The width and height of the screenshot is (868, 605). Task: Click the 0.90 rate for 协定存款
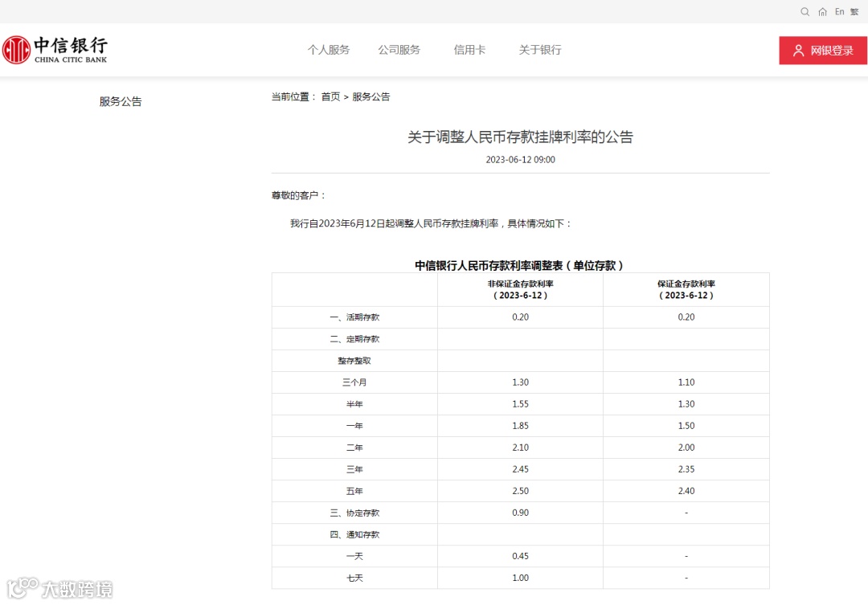(520, 513)
